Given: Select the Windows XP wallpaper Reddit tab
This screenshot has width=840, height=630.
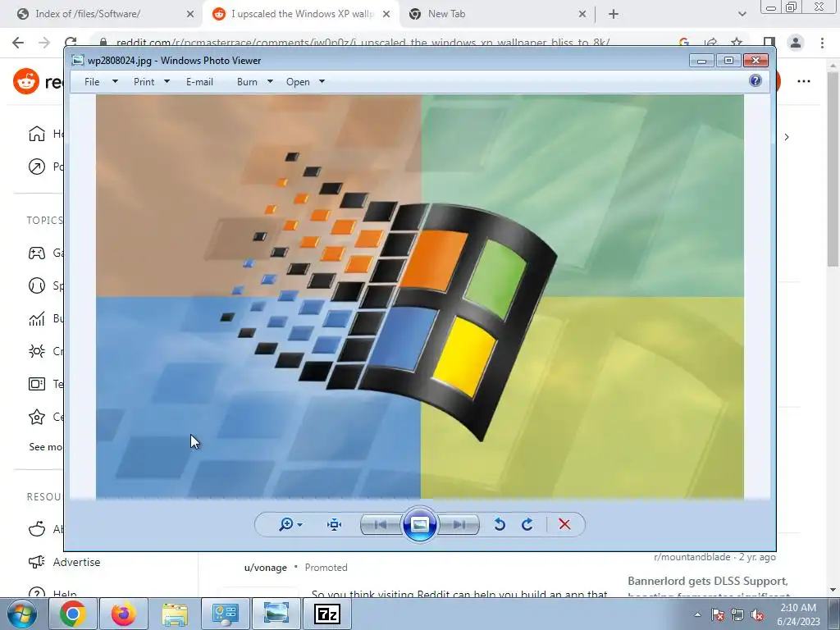Looking at the screenshot, I should click(x=300, y=14).
